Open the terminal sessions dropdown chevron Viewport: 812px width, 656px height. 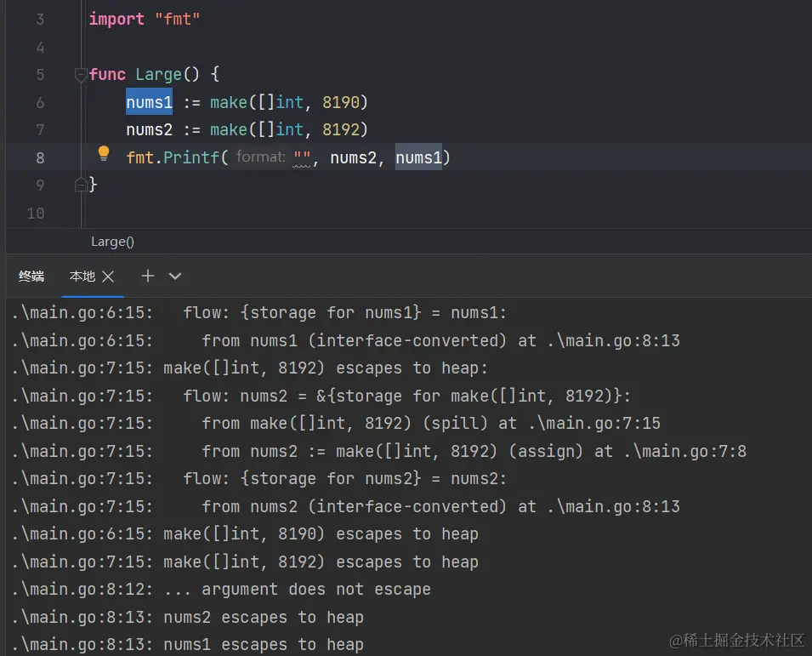point(175,277)
